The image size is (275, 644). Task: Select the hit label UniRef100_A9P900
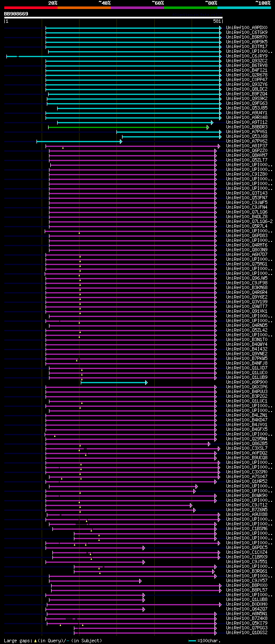[247, 382]
